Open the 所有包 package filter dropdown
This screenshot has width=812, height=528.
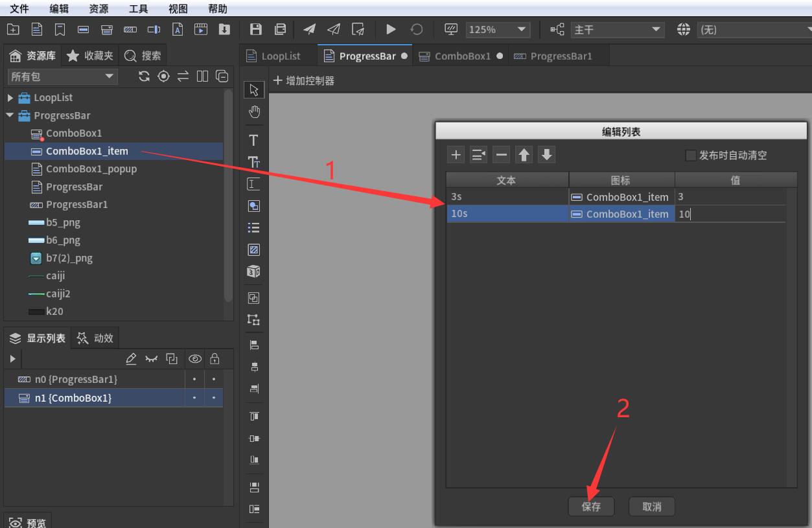[62, 76]
